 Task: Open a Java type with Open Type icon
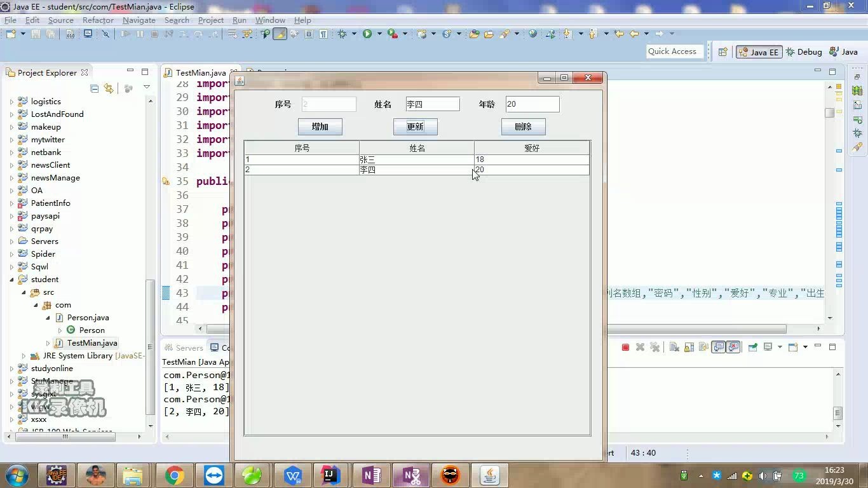click(475, 34)
